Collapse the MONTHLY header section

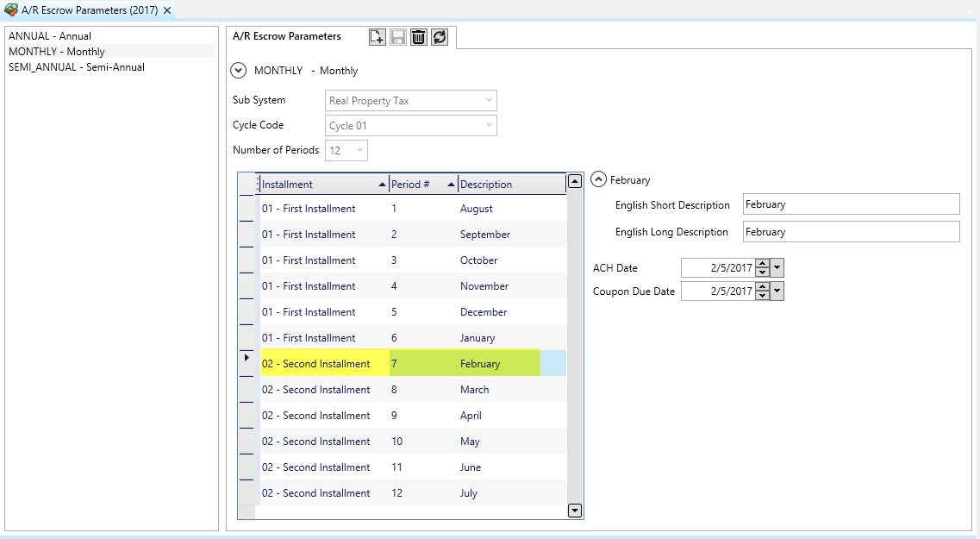[x=239, y=71]
